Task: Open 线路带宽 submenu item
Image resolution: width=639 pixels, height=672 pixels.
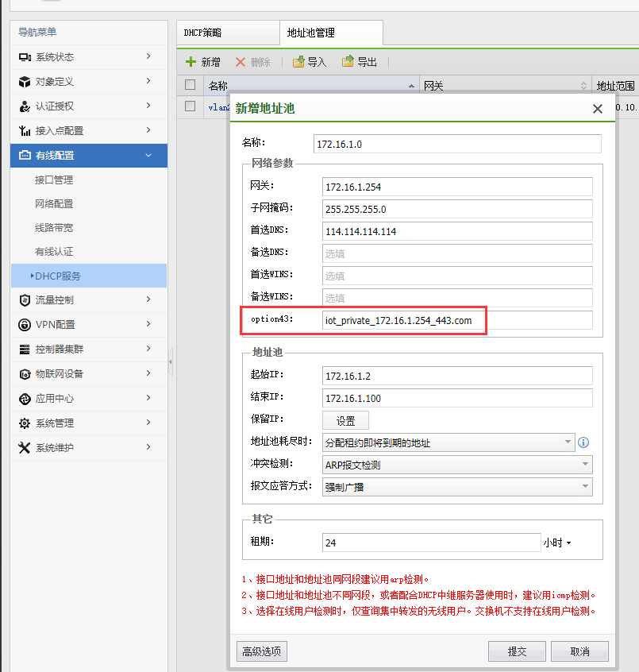Action: (x=54, y=227)
